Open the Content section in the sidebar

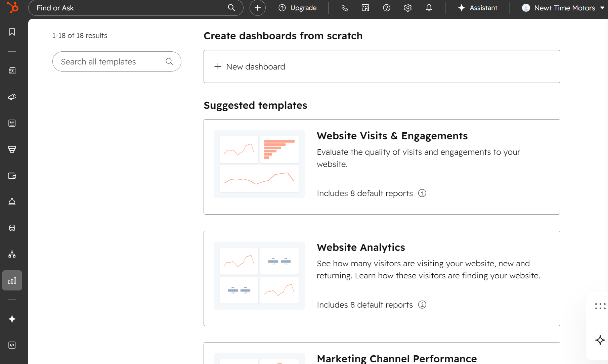pos(12,123)
